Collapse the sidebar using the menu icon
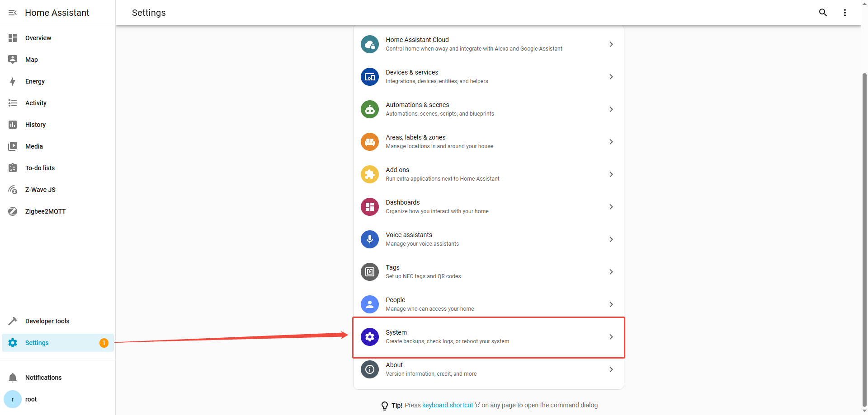Viewport: 868px width, 415px height. pyautogui.click(x=13, y=13)
